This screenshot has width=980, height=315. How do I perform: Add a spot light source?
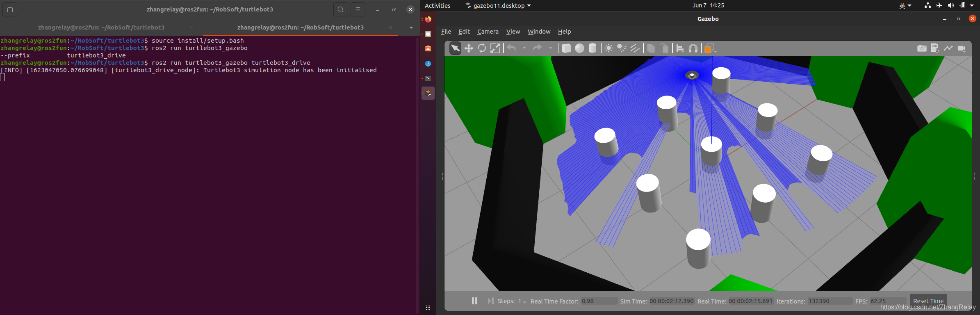point(622,48)
